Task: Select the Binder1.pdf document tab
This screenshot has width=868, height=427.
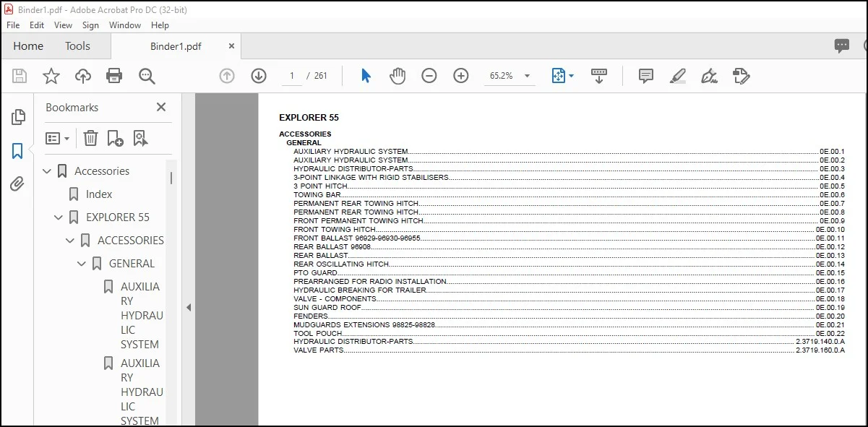Action: pyautogui.click(x=176, y=46)
